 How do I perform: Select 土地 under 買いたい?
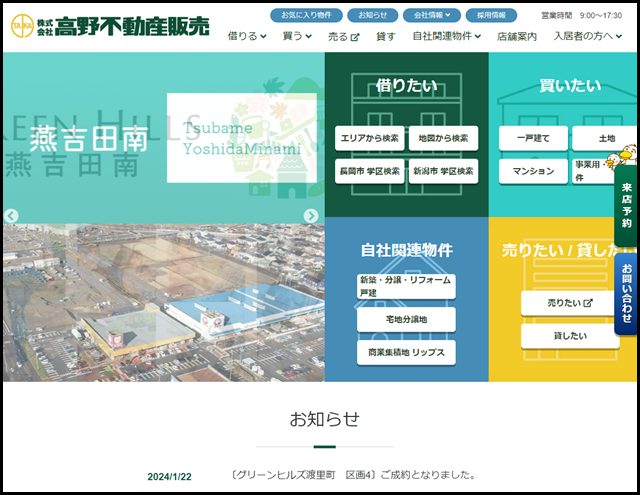pyautogui.click(x=606, y=138)
